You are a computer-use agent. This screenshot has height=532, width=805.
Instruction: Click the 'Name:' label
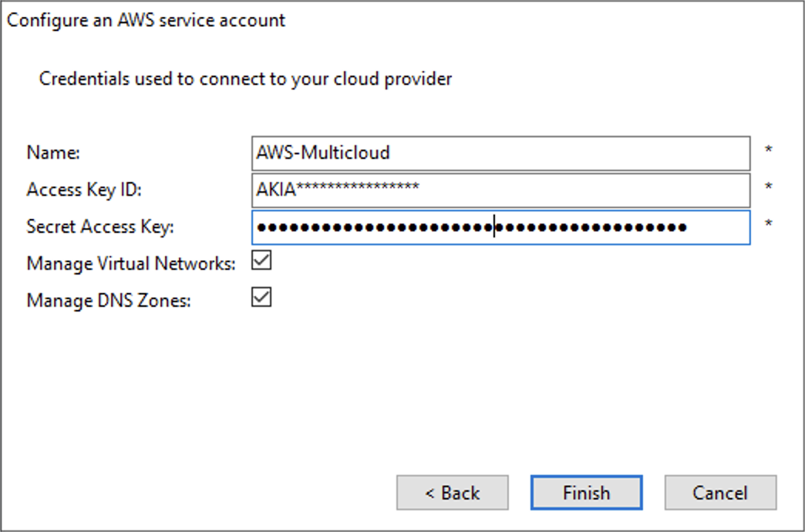pos(53,153)
